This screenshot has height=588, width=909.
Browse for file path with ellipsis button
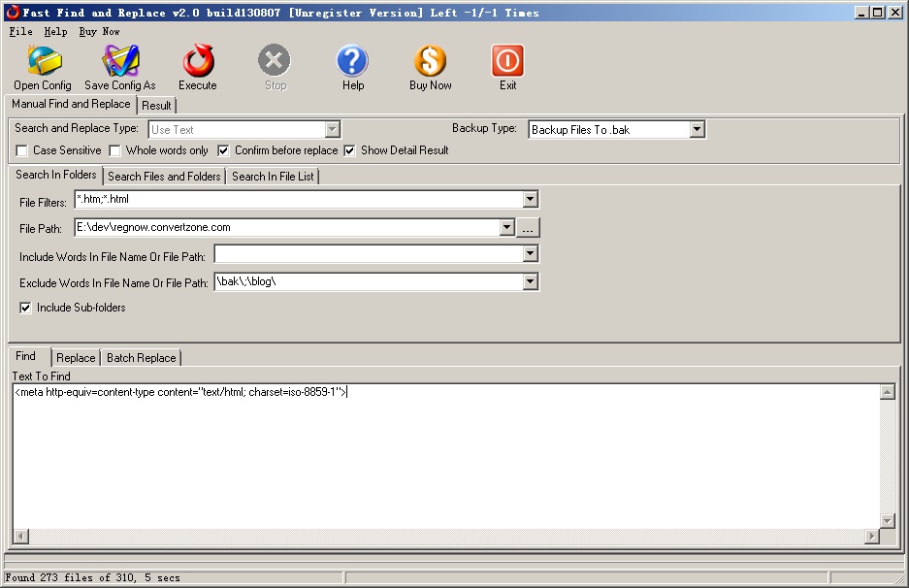click(x=528, y=228)
